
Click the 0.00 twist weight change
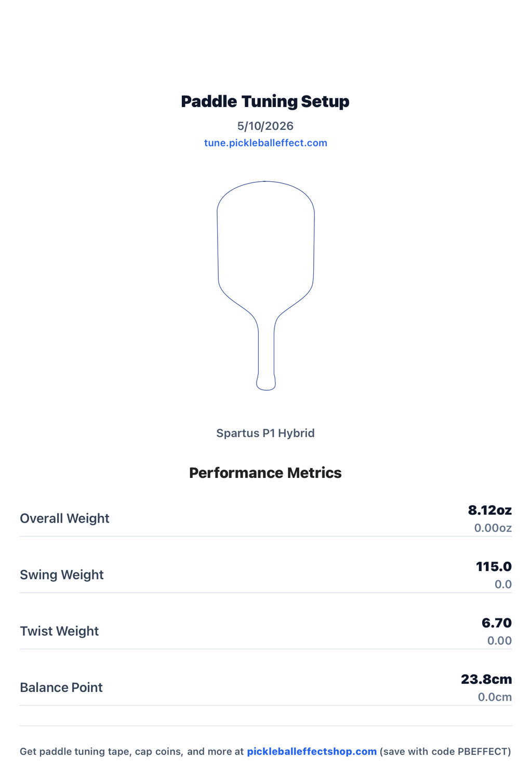500,641
